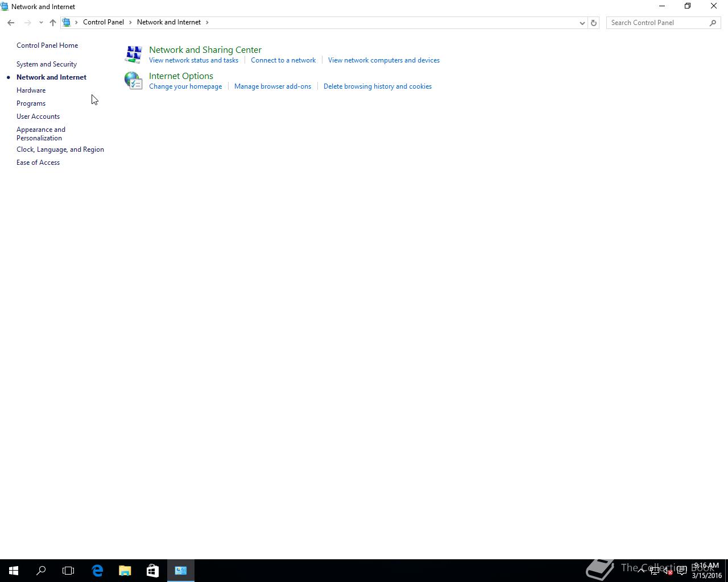Click Delete browsing history and cookies
Image resolution: width=728 pixels, height=582 pixels.
coord(378,86)
